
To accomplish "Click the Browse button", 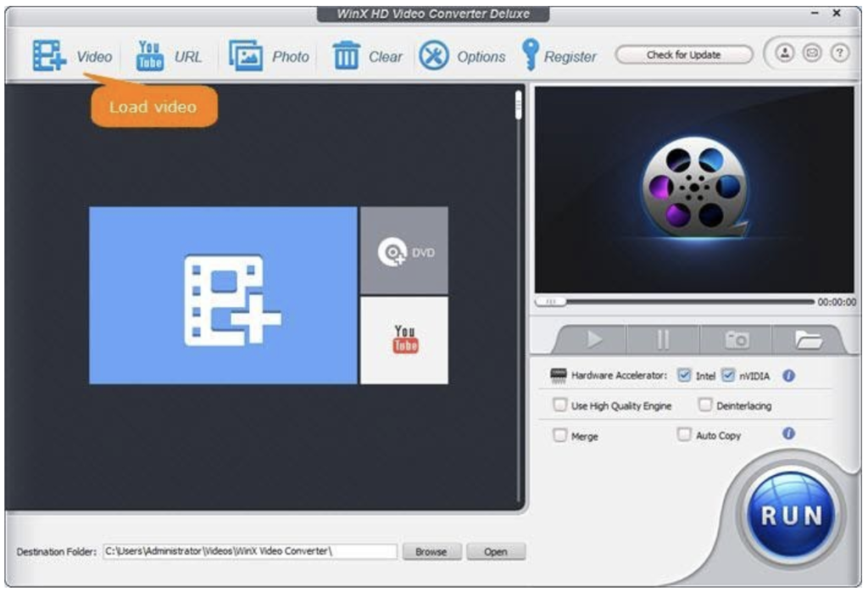I will (x=431, y=551).
